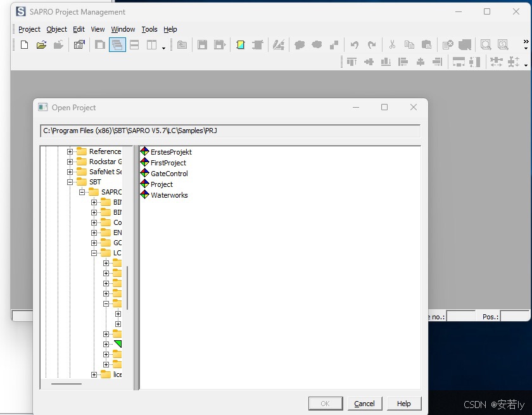Screen dimensions: 532x415
Task: Click the project path field
Action: 230,131
